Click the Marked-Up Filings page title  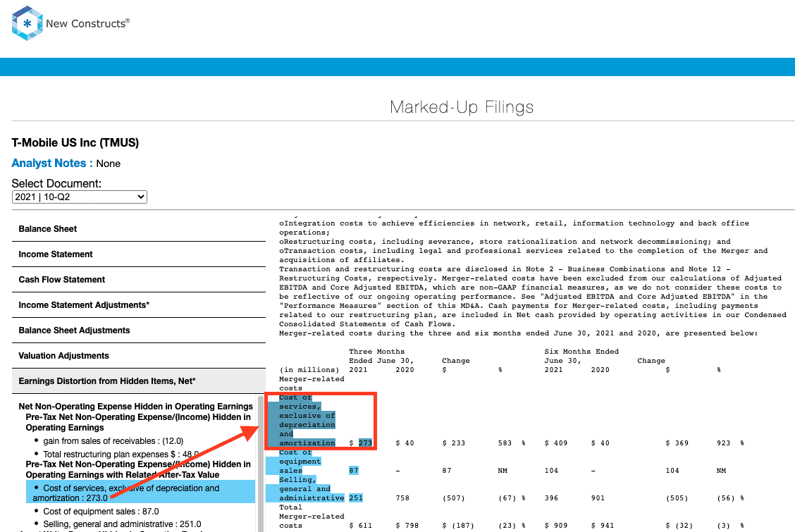click(462, 107)
